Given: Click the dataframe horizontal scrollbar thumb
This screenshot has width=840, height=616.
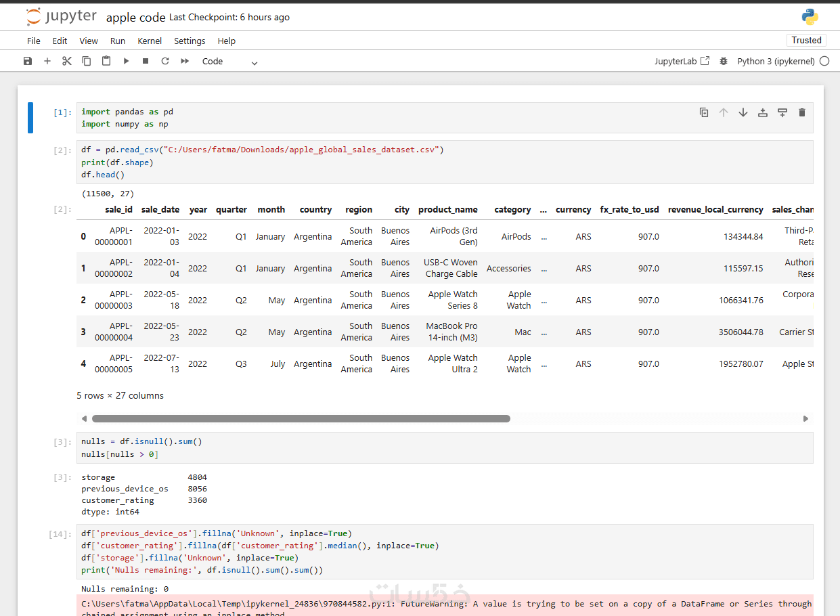Looking at the screenshot, I should [301, 419].
